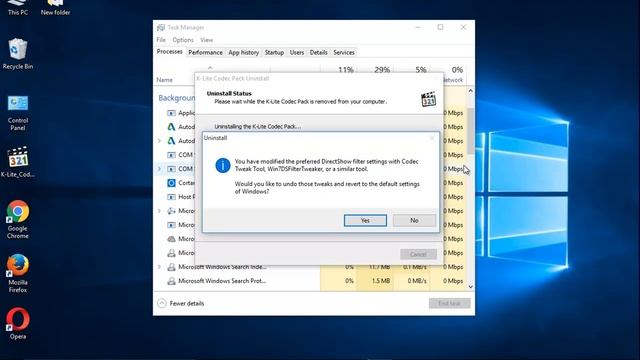Click the 1.5 MB memory value

(381, 281)
